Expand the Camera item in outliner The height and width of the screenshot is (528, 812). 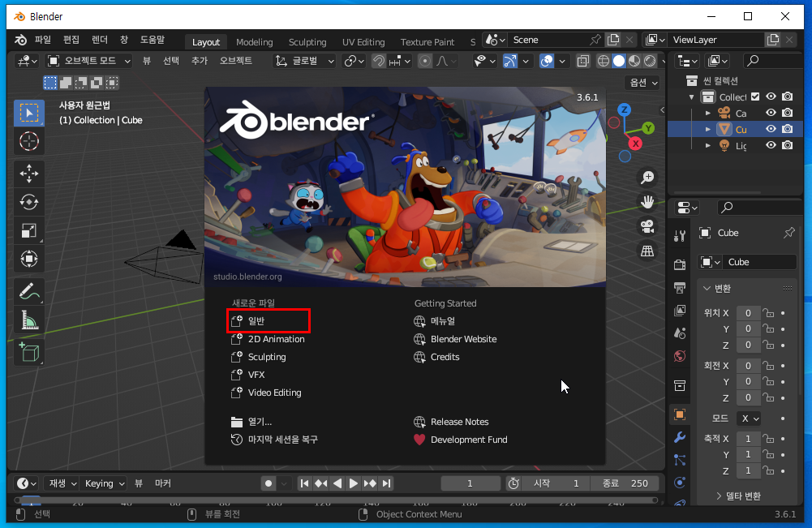pyautogui.click(x=708, y=113)
